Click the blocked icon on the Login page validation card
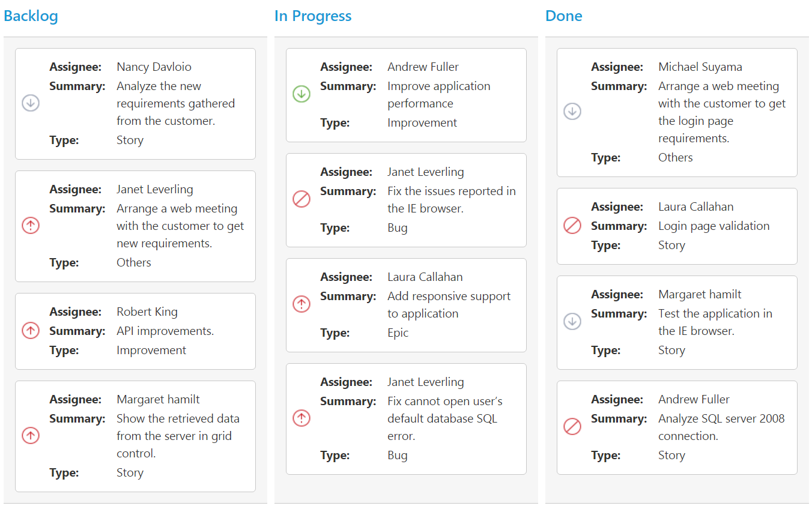The width and height of the screenshot is (812, 506). pyautogui.click(x=572, y=226)
